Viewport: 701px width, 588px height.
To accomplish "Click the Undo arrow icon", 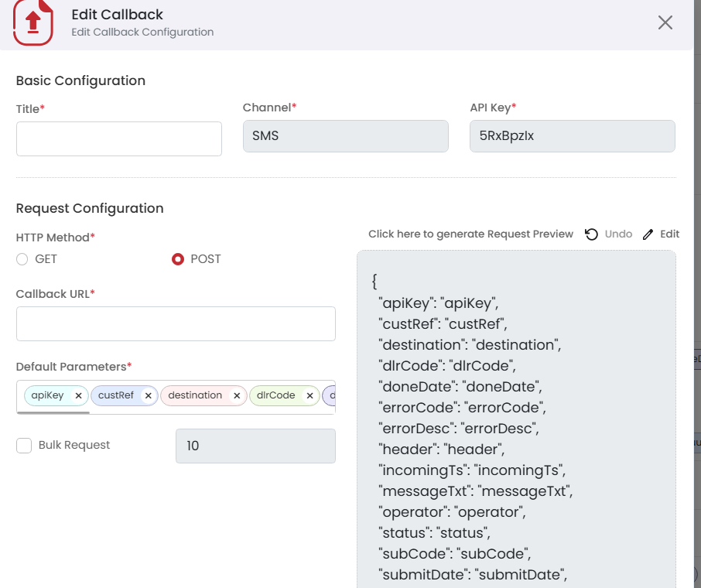I will pyautogui.click(x=591, y=234).
